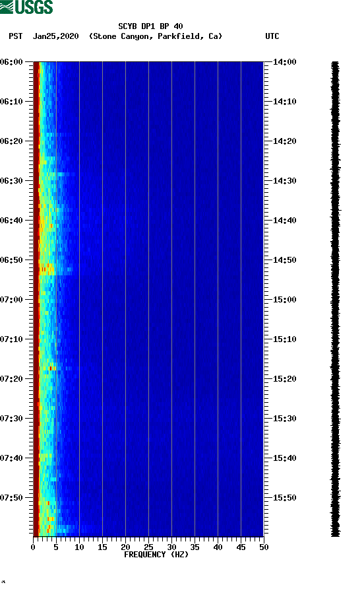Click the '40' frequency axis label
Image resolution: width=364 pixels, height=589 pixels.
pos(218,547)
